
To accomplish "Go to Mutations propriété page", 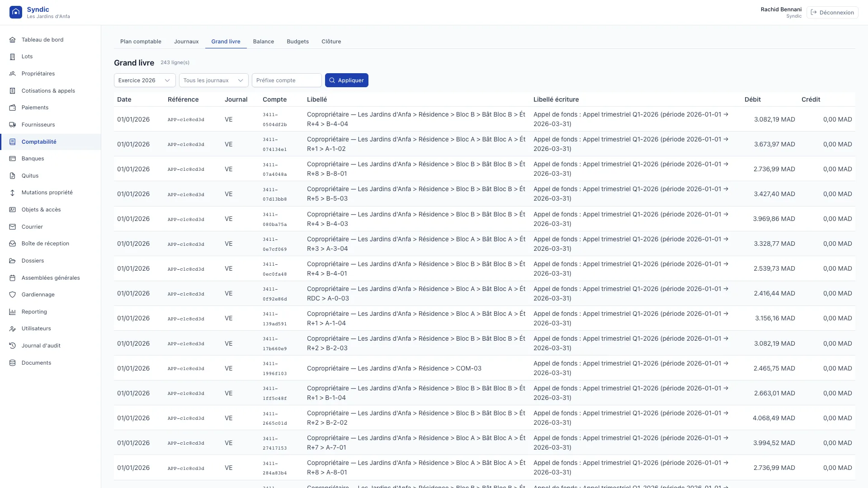I will [x=51, y=192].
